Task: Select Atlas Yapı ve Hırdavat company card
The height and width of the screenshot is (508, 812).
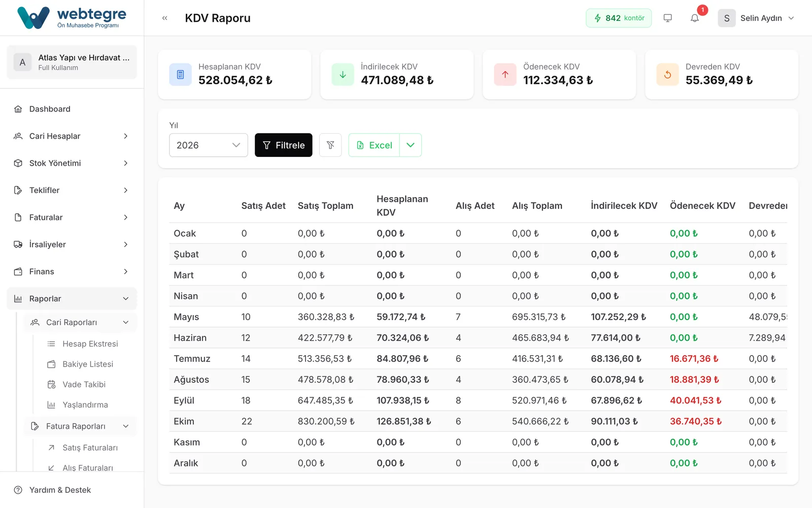Action: (x=72, y=62)
